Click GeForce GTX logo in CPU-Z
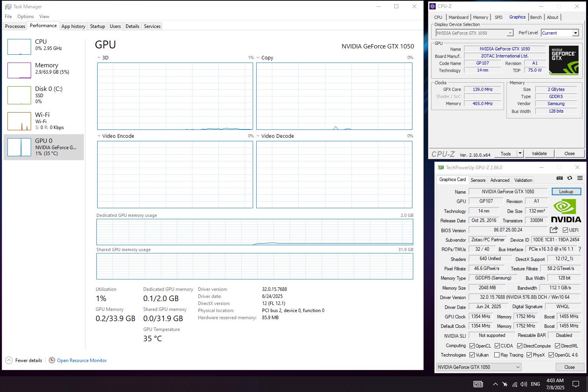Image resolution: width=588 pixels, height=392 pixels. pyautogui.click(x=564, y=60)
